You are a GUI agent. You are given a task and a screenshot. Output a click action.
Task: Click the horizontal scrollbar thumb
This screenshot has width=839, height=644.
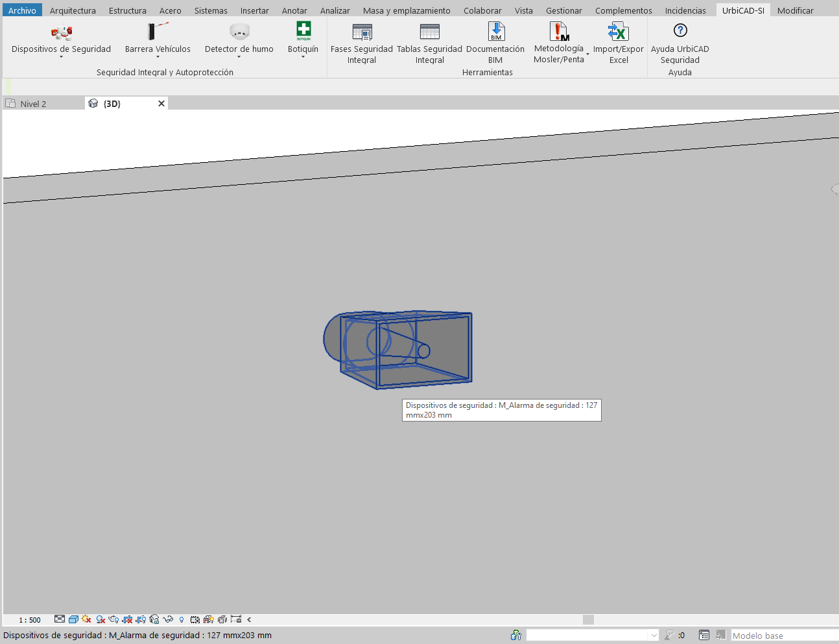[588, 619]
